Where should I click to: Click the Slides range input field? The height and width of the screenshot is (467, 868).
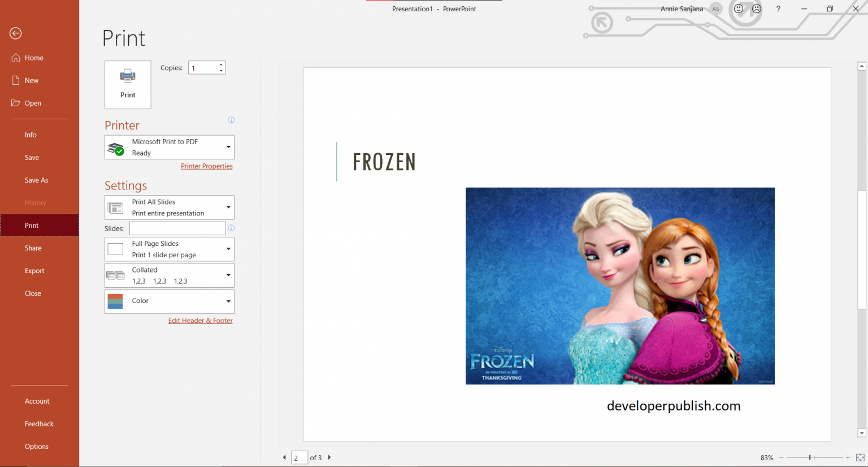[177, 228]
